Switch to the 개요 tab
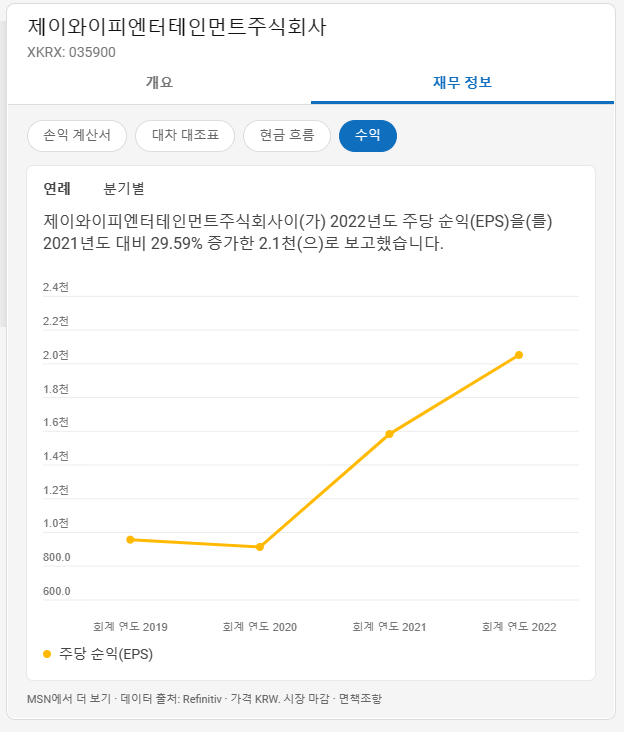The image size is (624, 732). (x=159, y=82)
